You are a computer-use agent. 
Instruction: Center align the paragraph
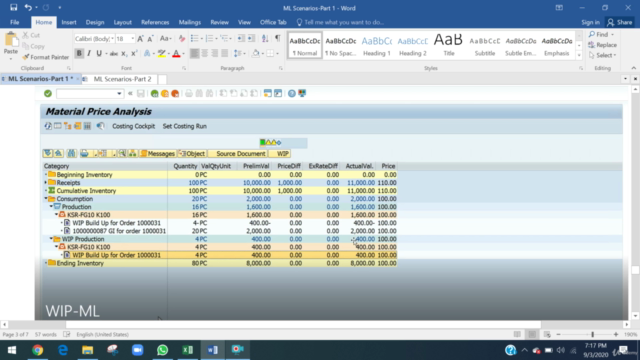(204, 53)
